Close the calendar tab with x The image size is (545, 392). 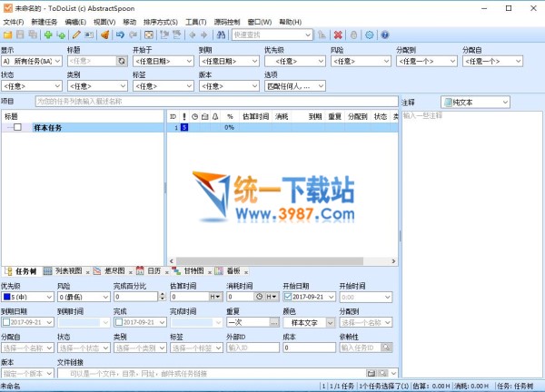(166, 272)
